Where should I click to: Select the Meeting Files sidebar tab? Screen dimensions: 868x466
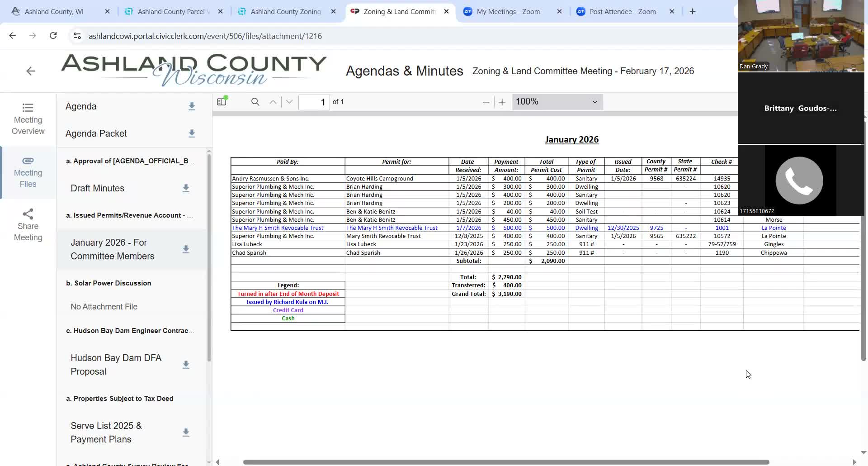(28, 172)
